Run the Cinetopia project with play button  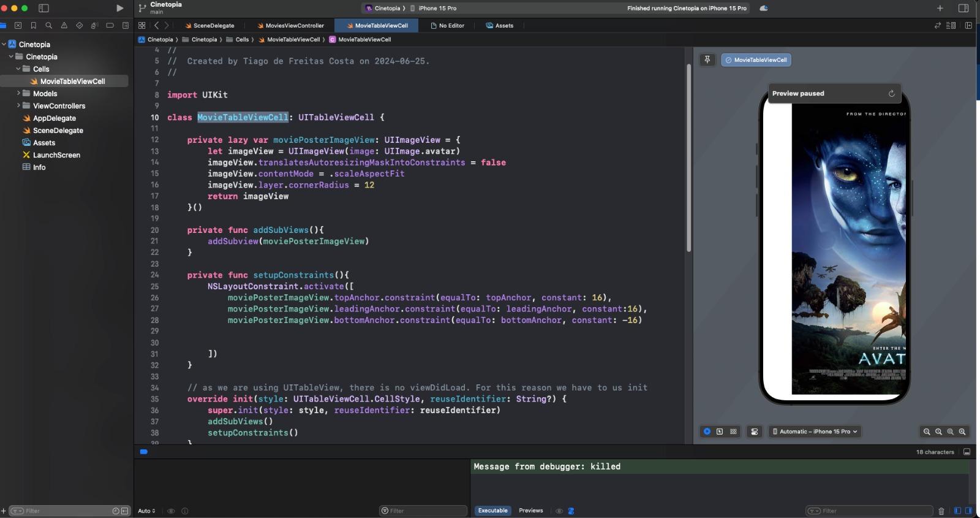[x=120, y=8]
